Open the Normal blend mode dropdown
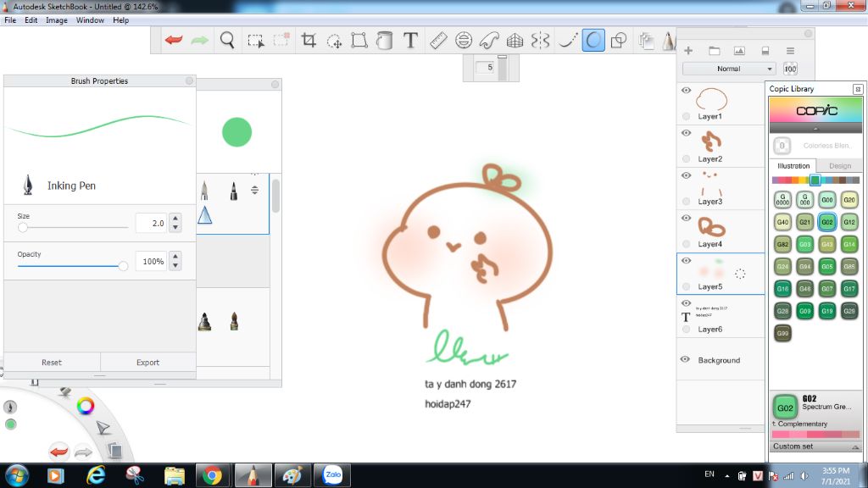The height and width of the screenshot is (488, 868). coord(729,69)
